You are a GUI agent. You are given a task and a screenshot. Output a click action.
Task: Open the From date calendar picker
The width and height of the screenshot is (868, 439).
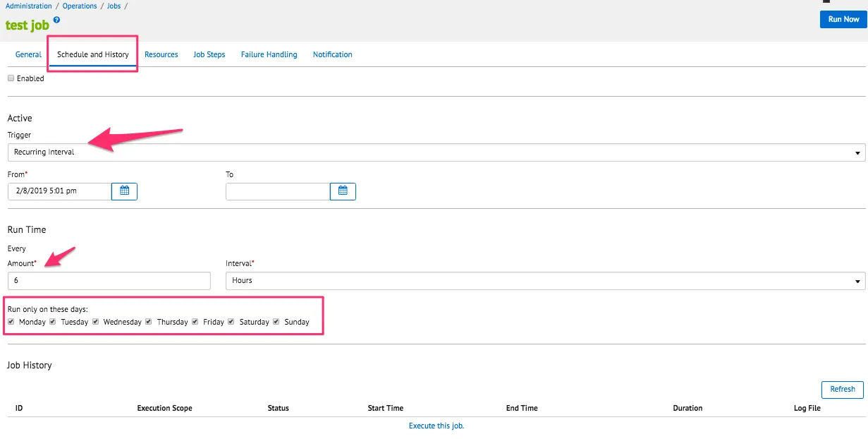coord(124,191)
